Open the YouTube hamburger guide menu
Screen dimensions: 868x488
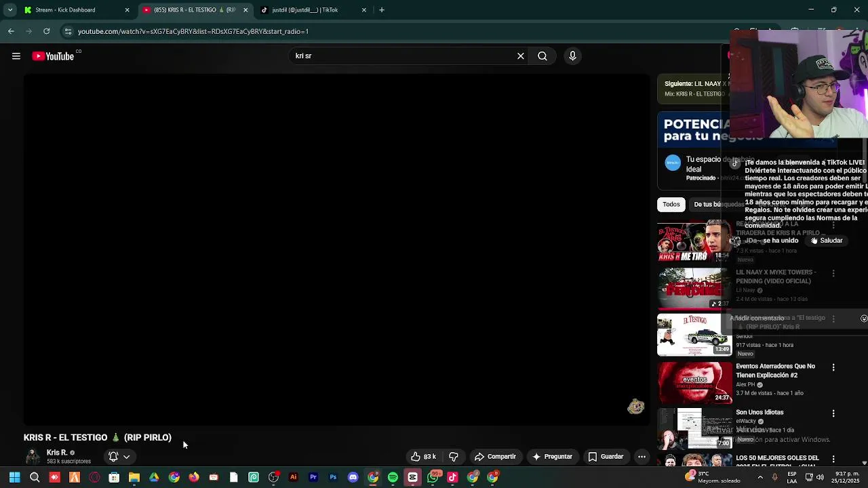click(x=16, y=56)
